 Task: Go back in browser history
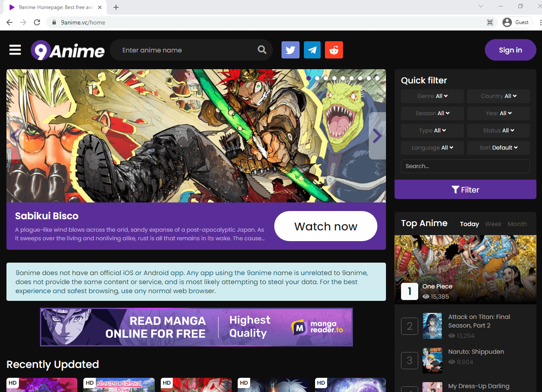[9, 22]
